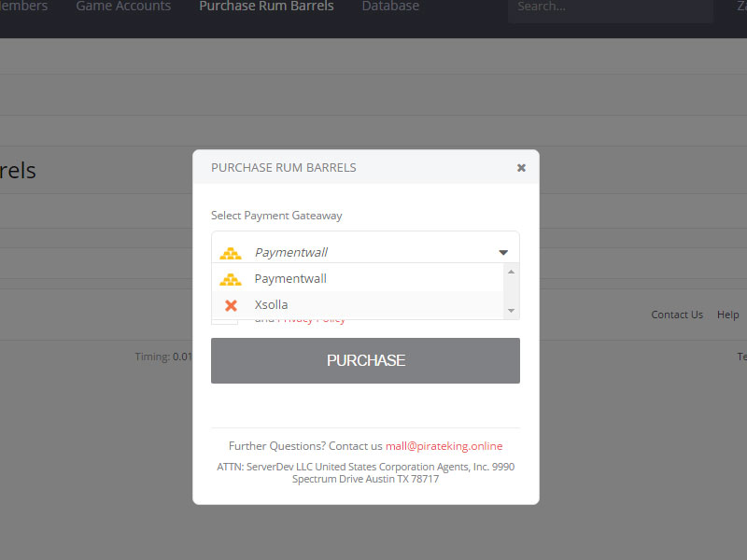Click the gold bars icon beside the selected Paymentwall

point(231,253)
